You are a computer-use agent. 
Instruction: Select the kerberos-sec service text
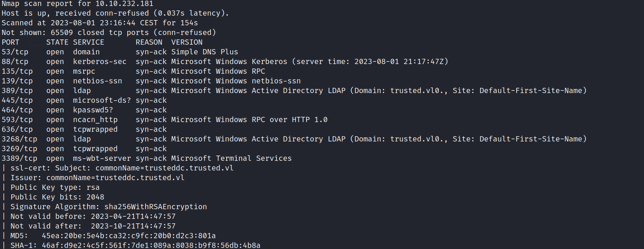(x=99, y=62)
